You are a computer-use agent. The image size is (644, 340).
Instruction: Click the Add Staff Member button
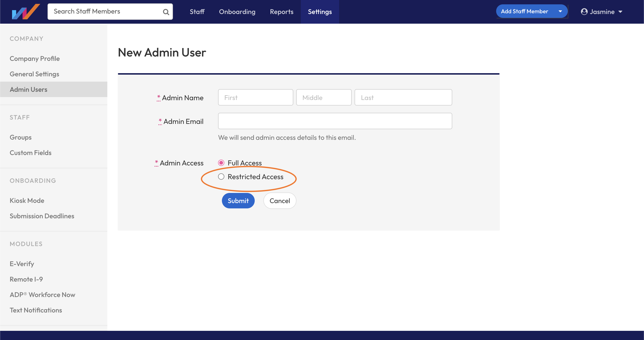coord(524,11)
